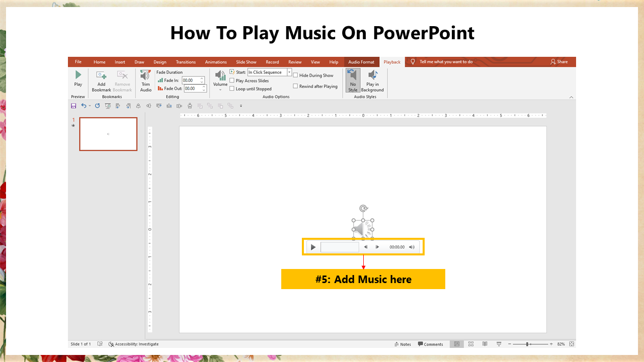Image resolution: width=644 pixels, height=362 pixels.
Task: Click Accessibility: Investigate in status bar
Action: (x=133, y=344)
